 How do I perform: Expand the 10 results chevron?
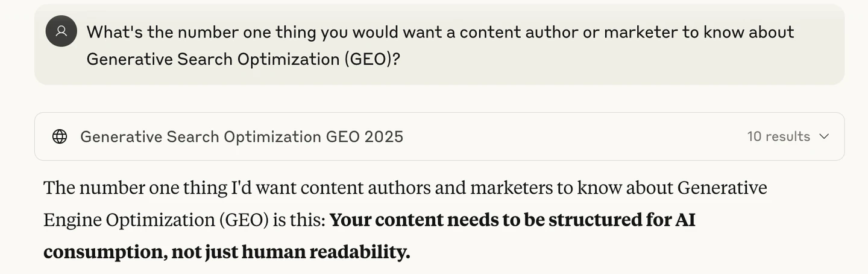(824, 136)
